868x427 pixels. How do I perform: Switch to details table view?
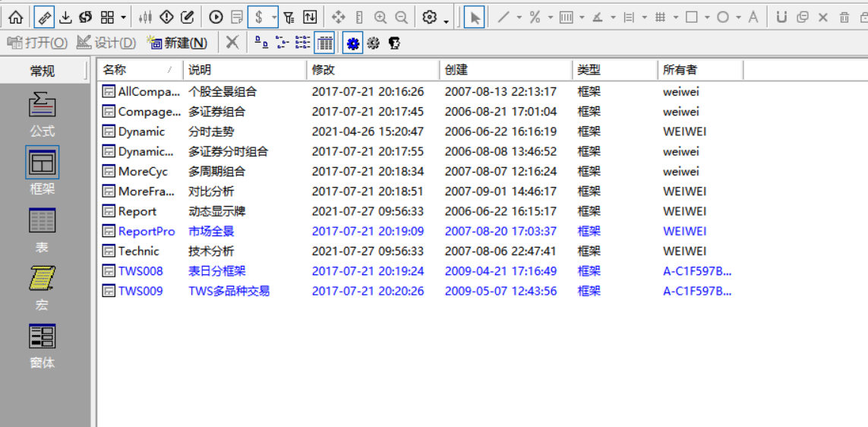point(324,43)
